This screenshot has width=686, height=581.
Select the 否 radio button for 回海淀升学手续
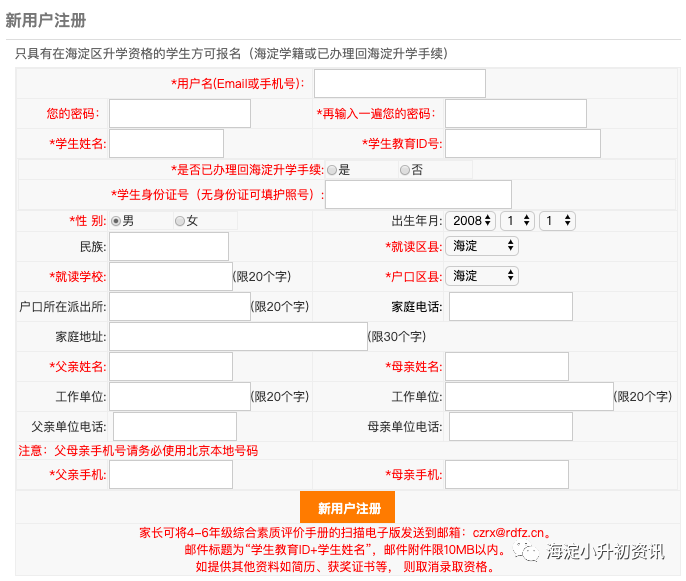[405, 170]
